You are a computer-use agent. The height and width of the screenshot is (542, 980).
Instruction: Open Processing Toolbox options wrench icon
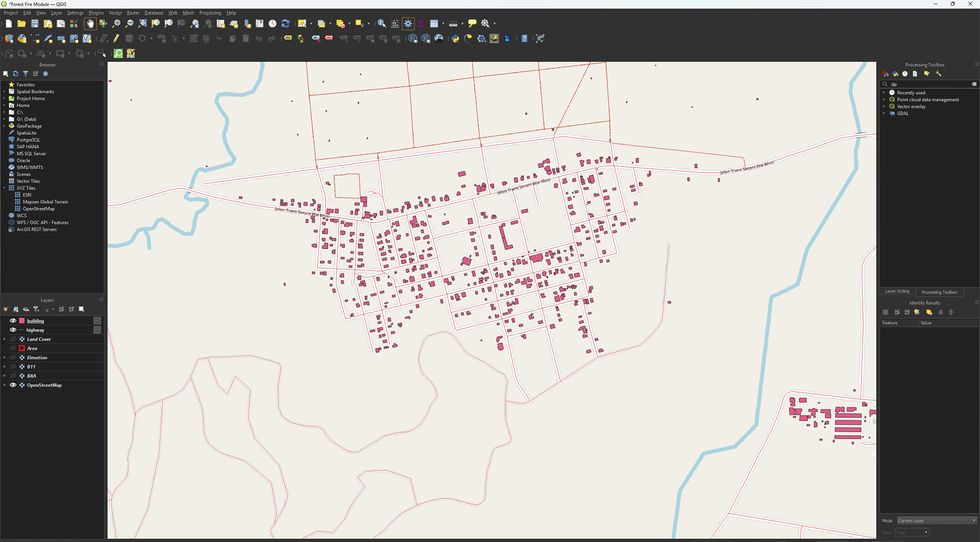[x=938, y=74]
